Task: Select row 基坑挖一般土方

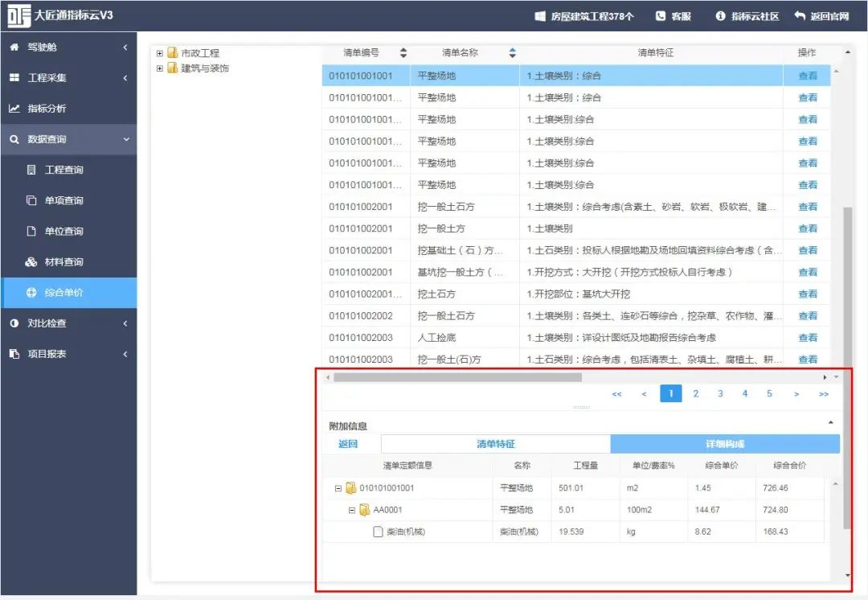Action: [x=576, y=272]
